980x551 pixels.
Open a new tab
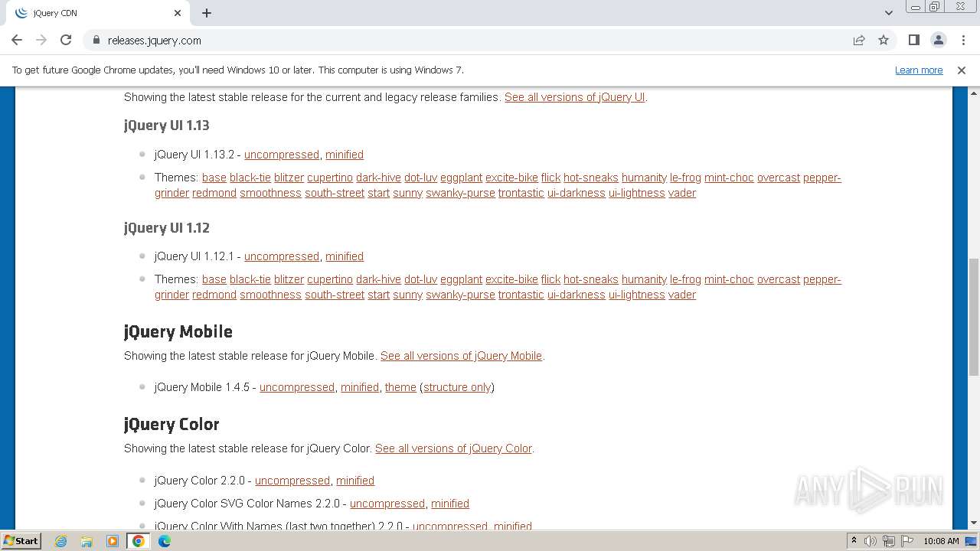pyautogui.click(x=207, y=13)
